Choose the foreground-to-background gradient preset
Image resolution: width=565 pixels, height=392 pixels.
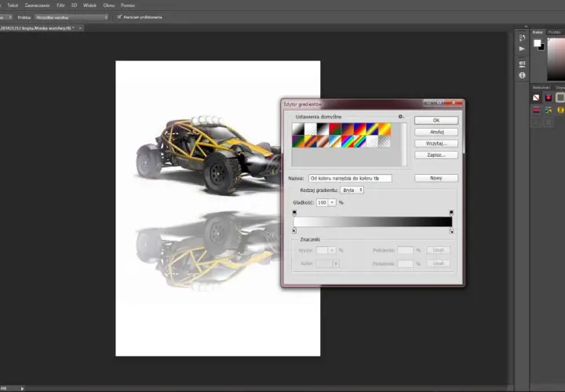coord(298,129)
